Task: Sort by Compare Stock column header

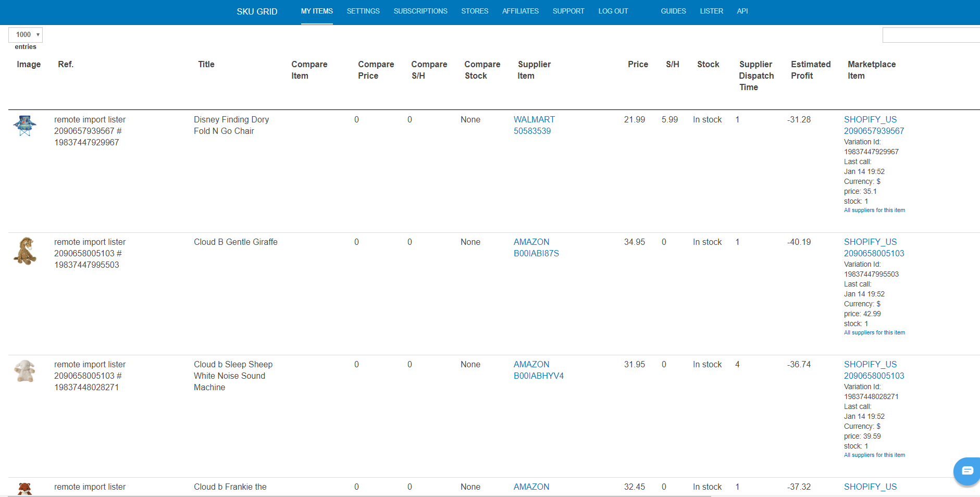Action: (x=482, y=70)
